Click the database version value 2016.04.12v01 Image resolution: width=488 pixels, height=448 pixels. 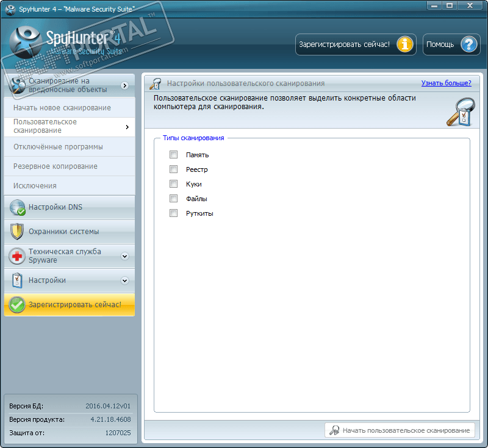pos(108,406)
